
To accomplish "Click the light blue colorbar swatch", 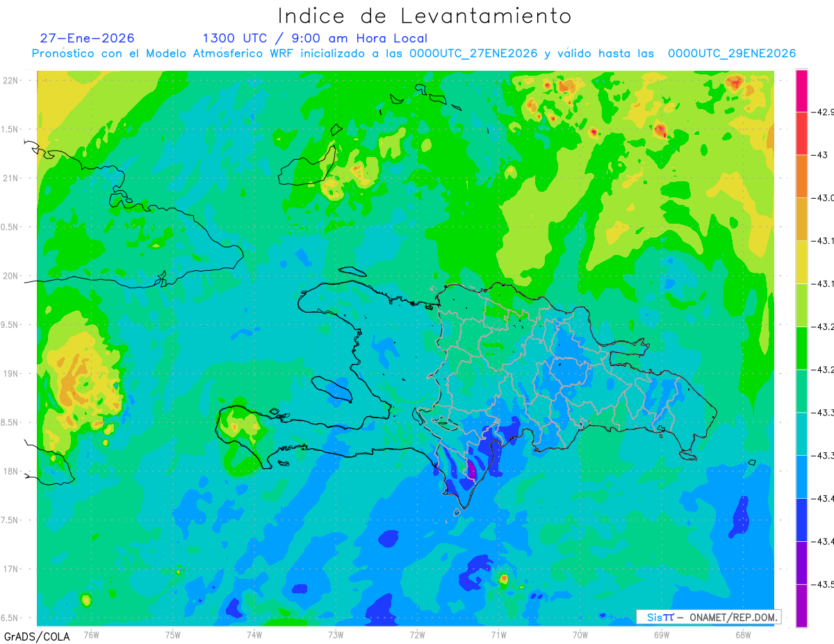I will pos(801,477).
